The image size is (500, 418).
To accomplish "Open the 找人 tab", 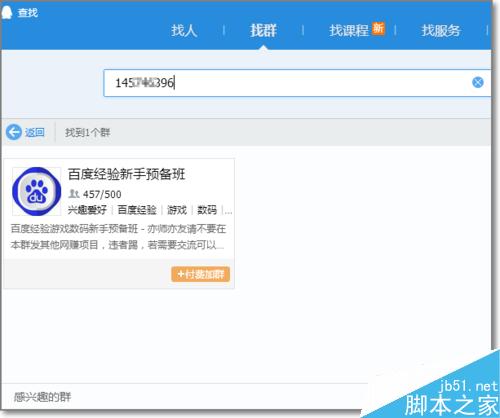I will pyautogui.click(x=184, y=31).
